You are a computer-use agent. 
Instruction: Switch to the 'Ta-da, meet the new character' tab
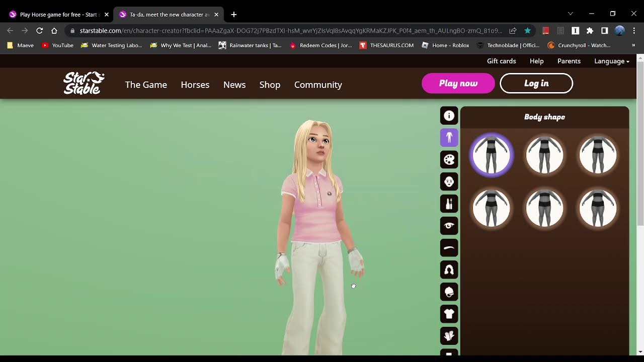(168, 15)
